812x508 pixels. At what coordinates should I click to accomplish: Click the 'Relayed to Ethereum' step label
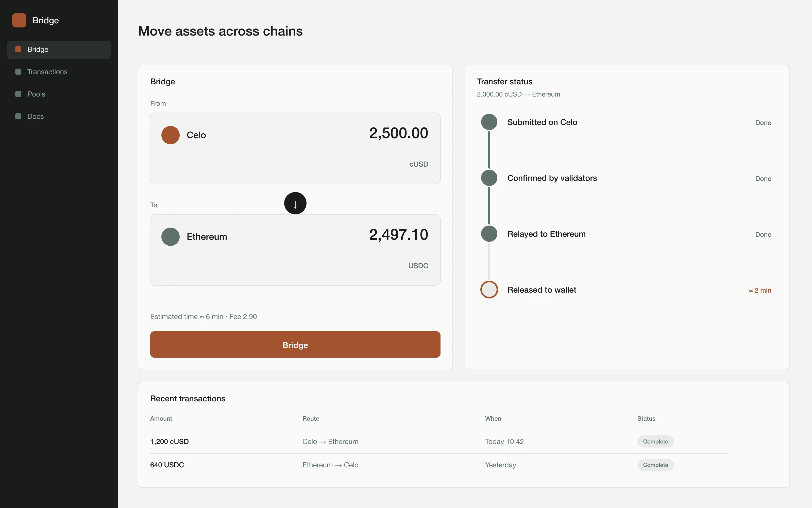coord(547,234)
